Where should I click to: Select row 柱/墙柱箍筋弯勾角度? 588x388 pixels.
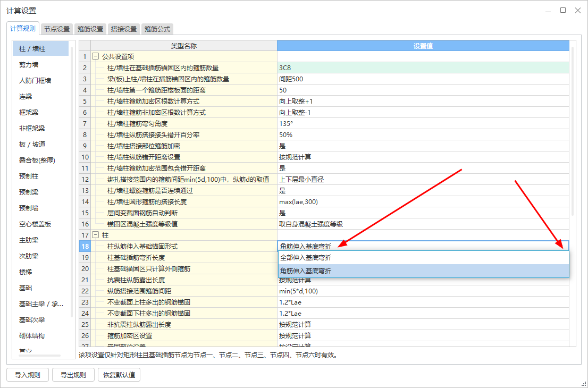tap(184, 124)
